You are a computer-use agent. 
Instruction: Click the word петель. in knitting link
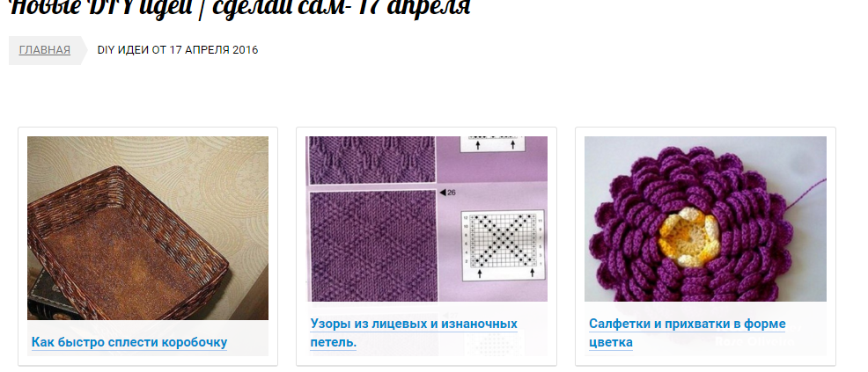333,342
